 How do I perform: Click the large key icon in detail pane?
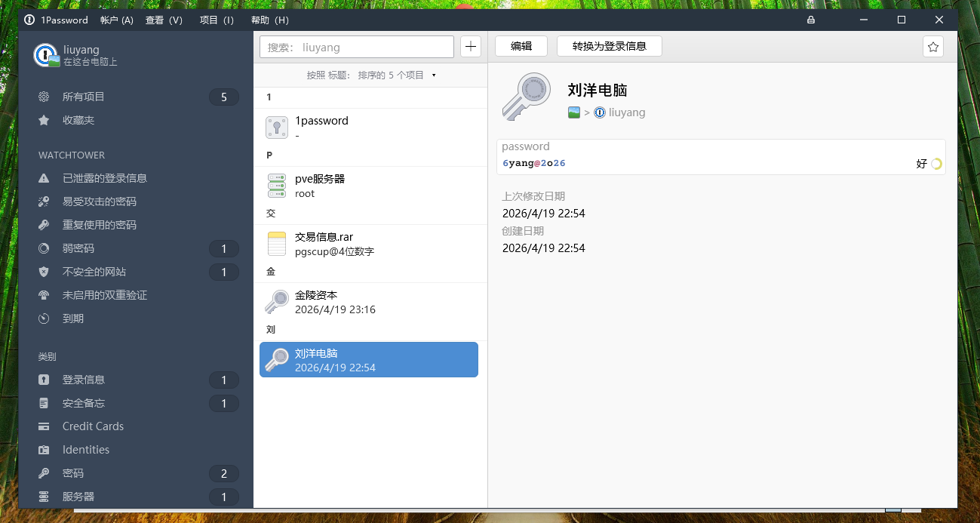click(527, 97)
